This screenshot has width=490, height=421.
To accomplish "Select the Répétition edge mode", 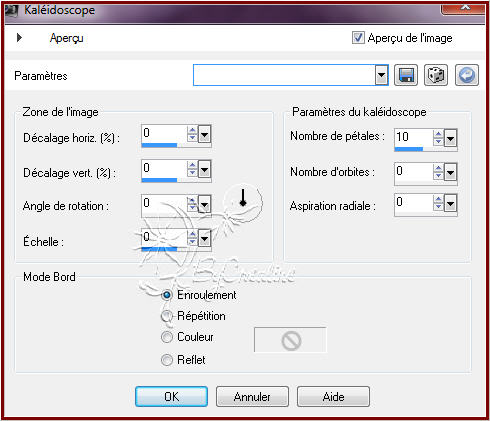I will [x=167, y=316].
